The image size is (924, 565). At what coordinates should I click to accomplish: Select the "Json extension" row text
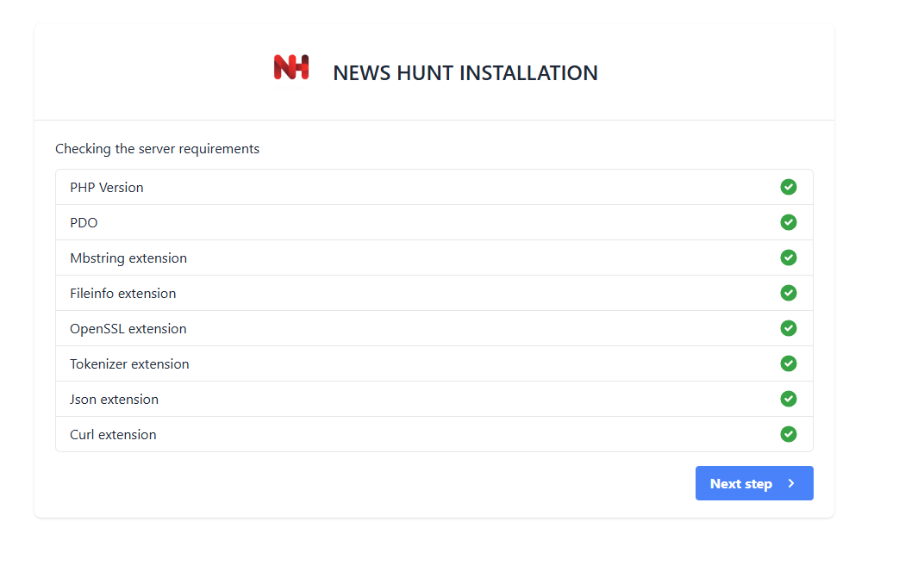[x=114, y=399]
